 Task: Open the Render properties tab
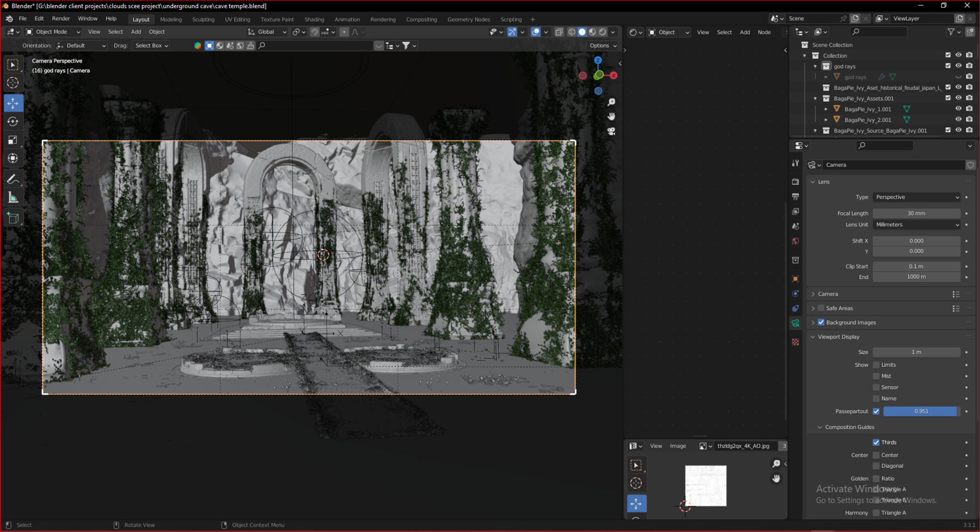(x=795, y=181)
